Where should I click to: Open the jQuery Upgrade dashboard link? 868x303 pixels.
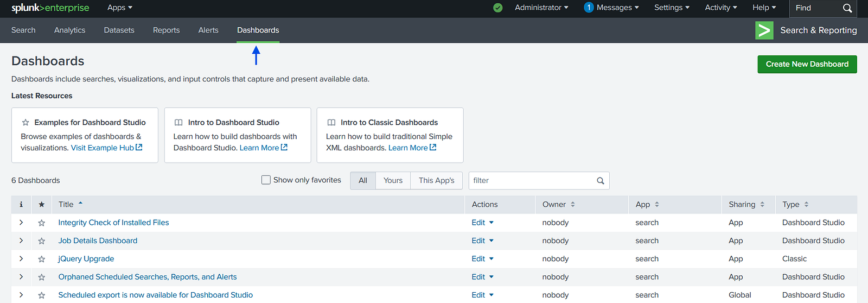tap(86, 259)
